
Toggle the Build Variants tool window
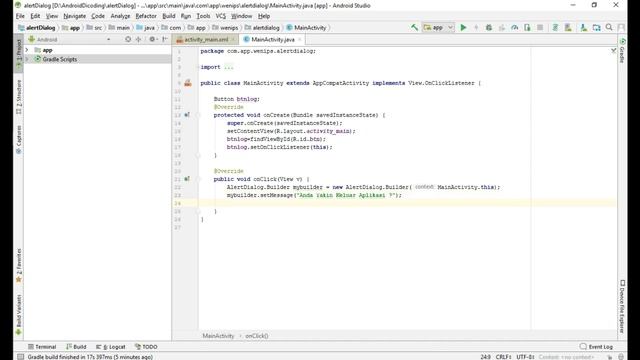18,315
